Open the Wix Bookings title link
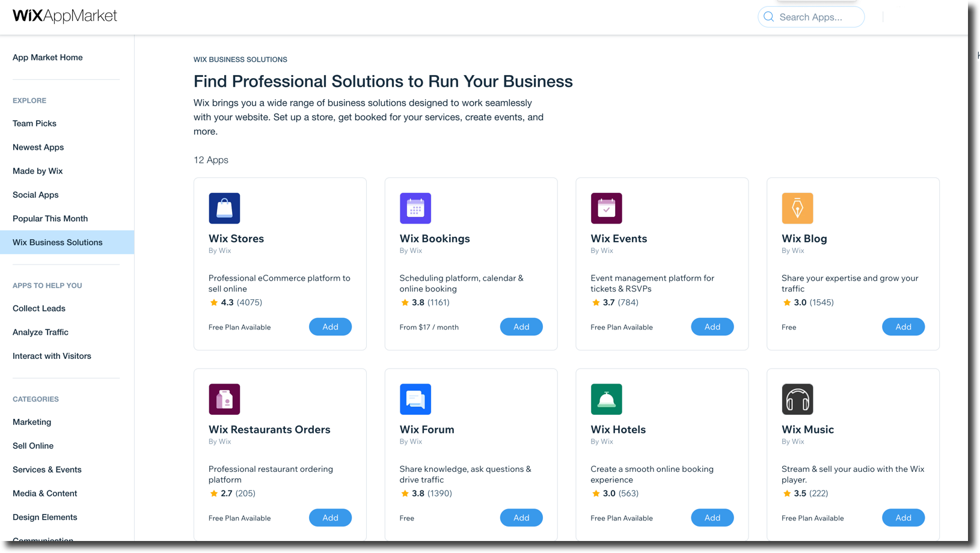Image resolution: width=980 pixels, height=553 pixels. [x=435, y=239]
